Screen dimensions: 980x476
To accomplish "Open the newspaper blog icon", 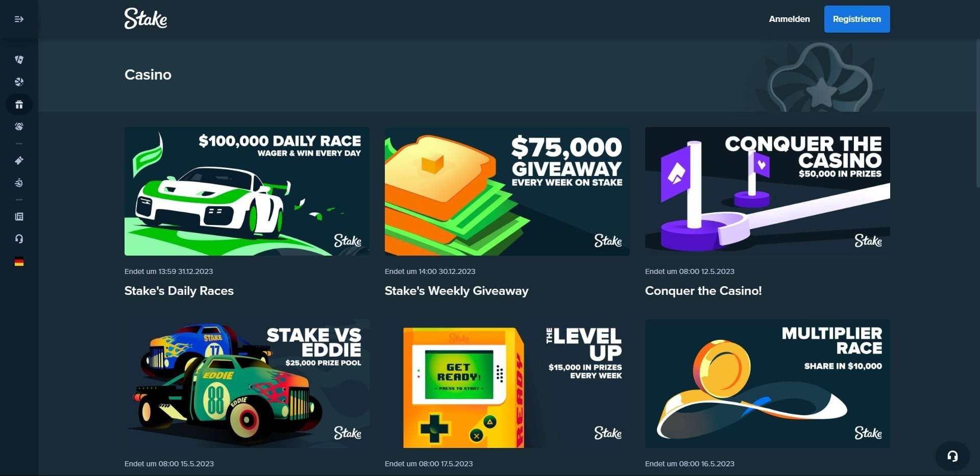I will (19, 217).
